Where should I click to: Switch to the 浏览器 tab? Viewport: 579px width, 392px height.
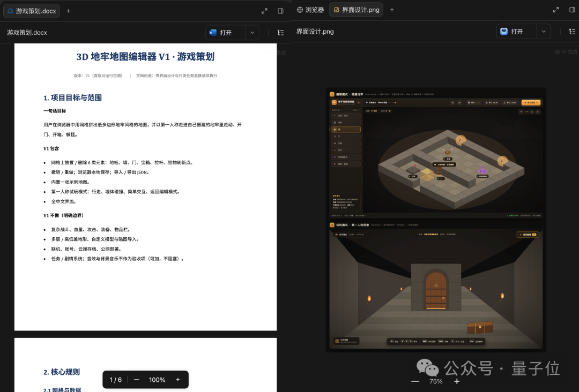[310, 10]
